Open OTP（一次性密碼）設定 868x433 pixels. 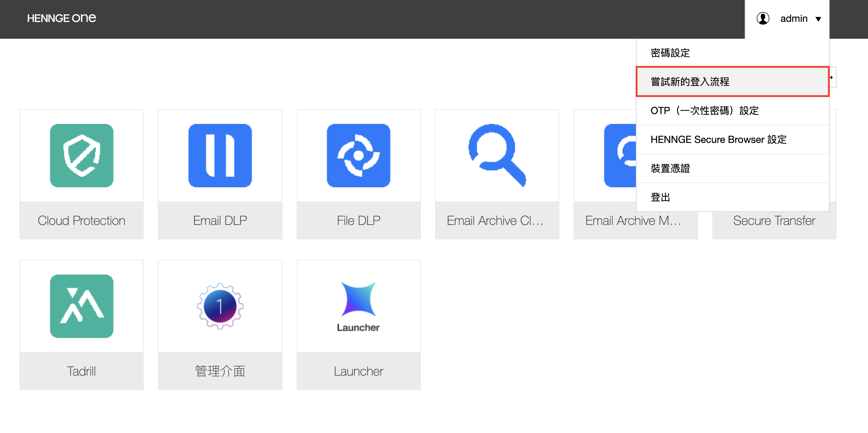(732, 111)
